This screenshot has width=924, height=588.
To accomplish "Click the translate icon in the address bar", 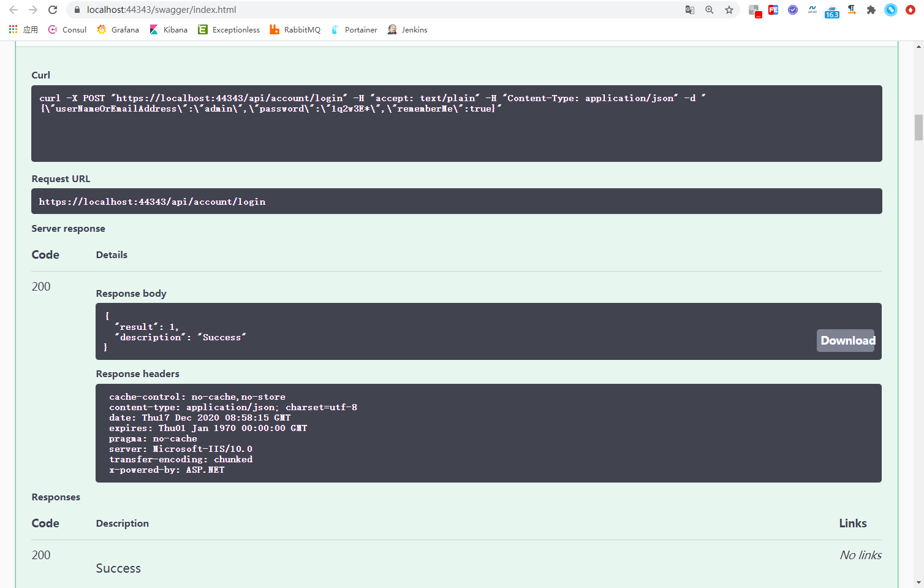I will coord(689,10).
